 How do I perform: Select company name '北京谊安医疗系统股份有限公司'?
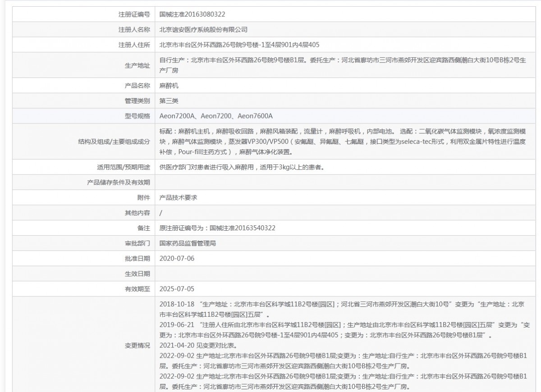click(204, 29)
